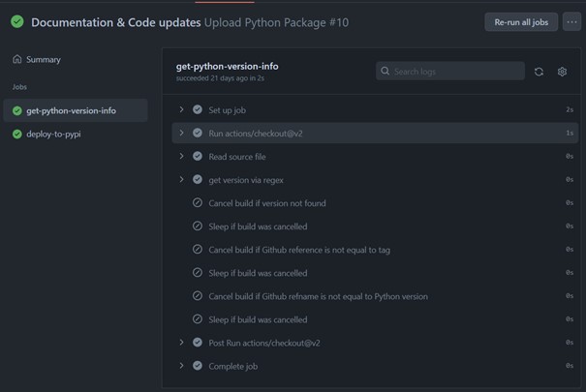Click the refresh logs icon
The width and height of the screenshot is (586, 392).
[539, 72]
